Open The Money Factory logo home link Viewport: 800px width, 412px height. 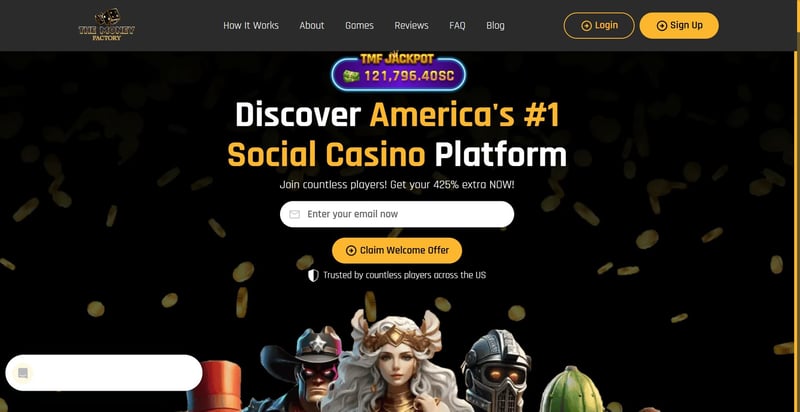[x=107, y=24]
